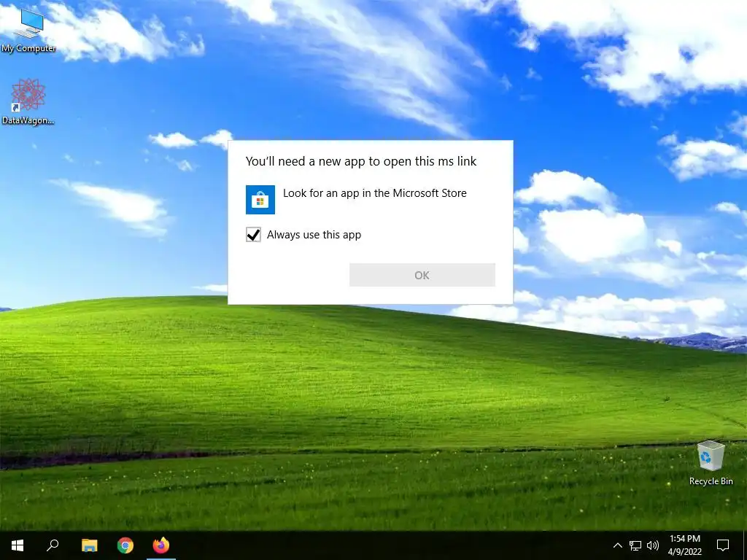Open the Action Center notifications icon
The image size is (747, 560).
coord(723,545)
